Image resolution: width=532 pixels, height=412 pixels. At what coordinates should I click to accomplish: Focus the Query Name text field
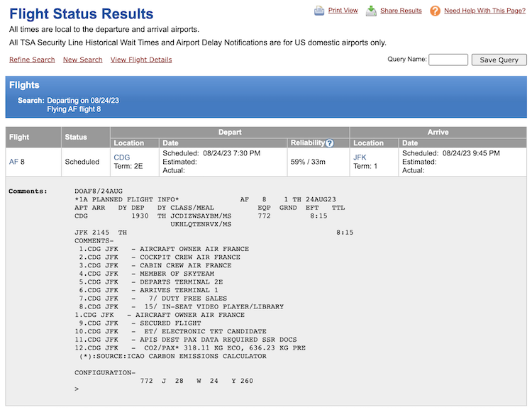pos(448,60)
